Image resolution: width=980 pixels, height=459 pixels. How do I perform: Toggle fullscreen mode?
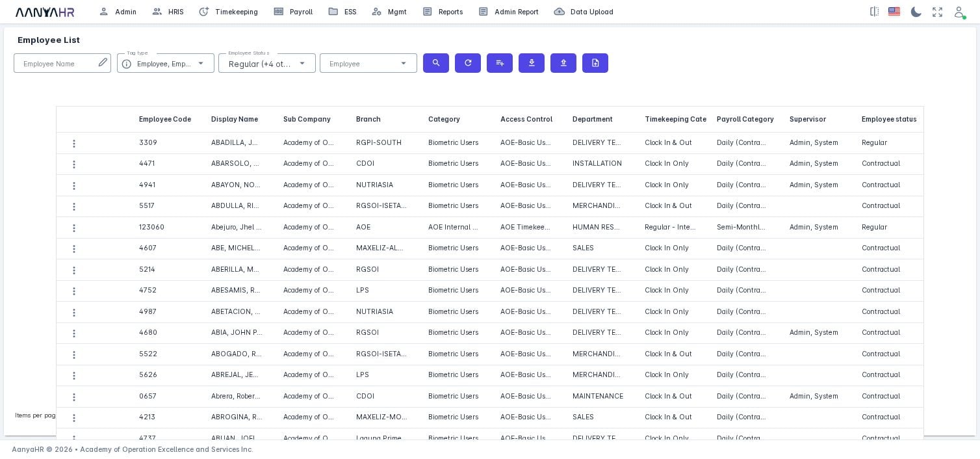938,12
